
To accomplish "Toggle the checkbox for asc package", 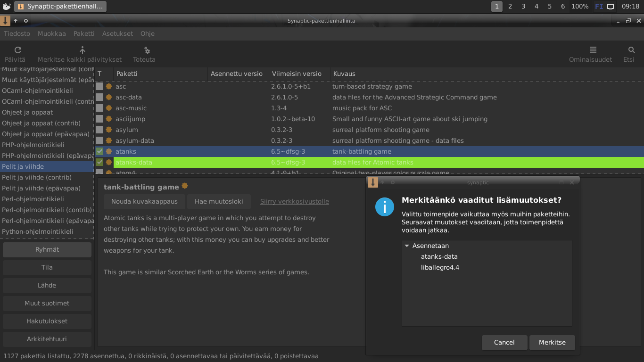I will coord(99,86).
